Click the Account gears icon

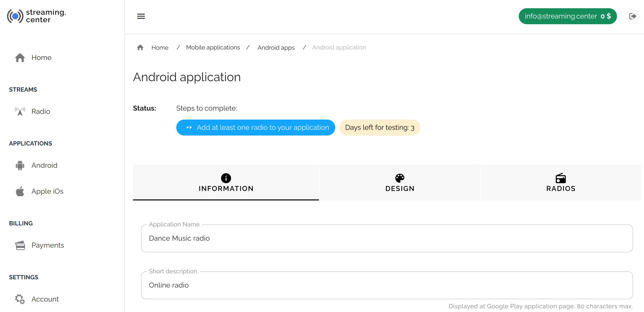pos(20,299)
